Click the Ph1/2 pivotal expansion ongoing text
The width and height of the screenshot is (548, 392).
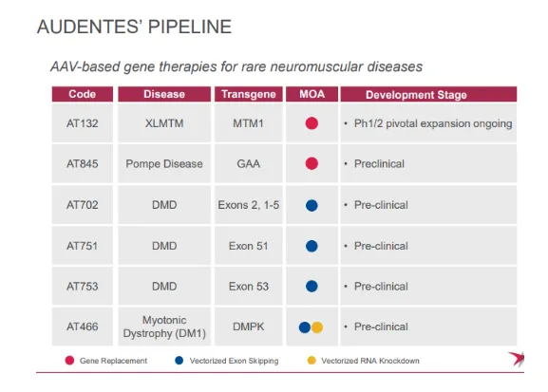(x=433, y=123)
